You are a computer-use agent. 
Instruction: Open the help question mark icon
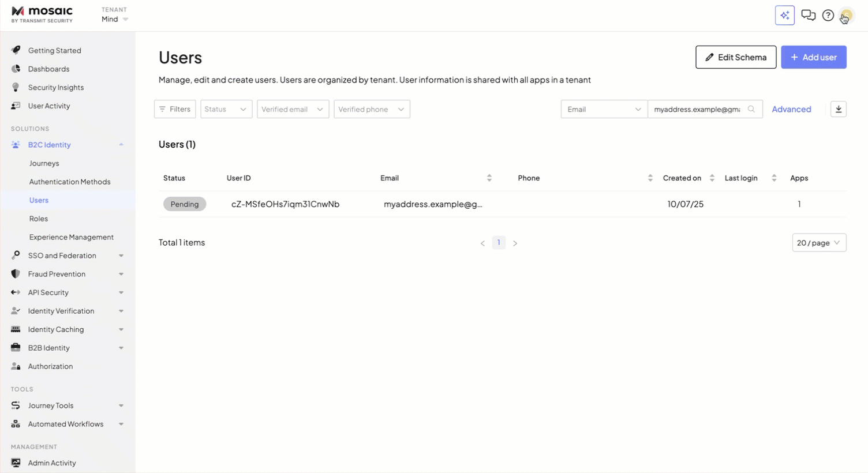click(828, 16)
